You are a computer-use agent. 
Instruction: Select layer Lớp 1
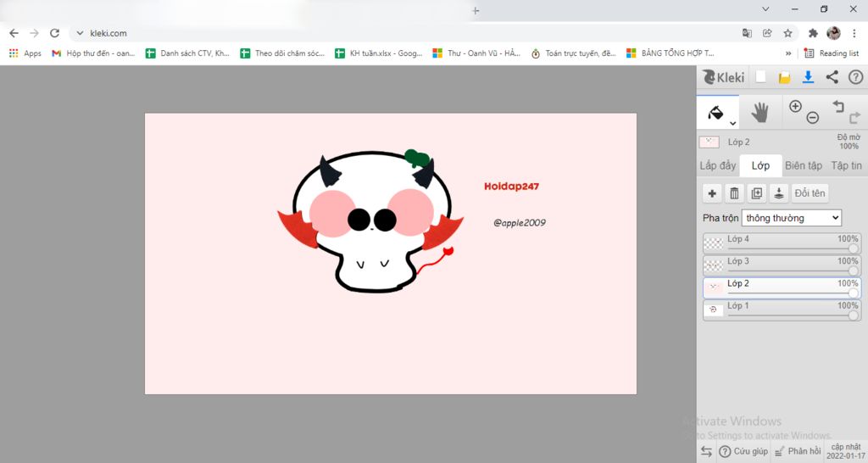(x=782, y=310)
